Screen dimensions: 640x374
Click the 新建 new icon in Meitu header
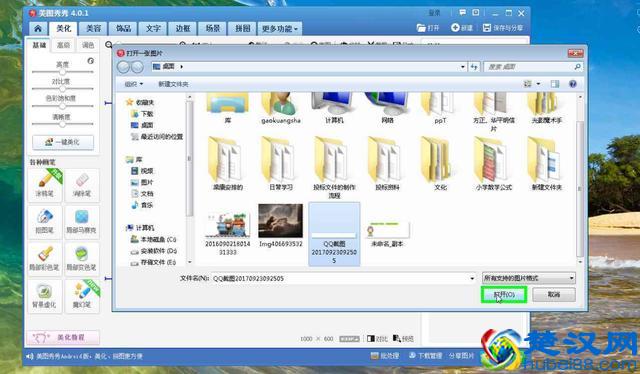click(x=462, y=28)
